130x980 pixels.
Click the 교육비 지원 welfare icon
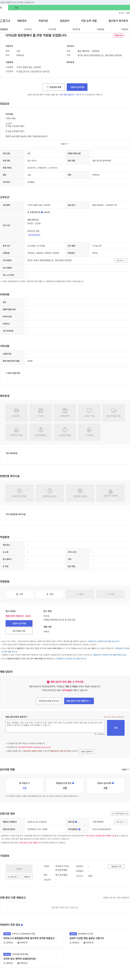[x=89, y=413]
